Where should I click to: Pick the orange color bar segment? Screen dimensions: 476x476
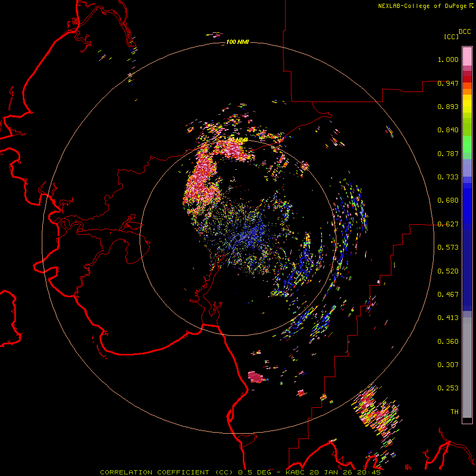tap(467, 91)
